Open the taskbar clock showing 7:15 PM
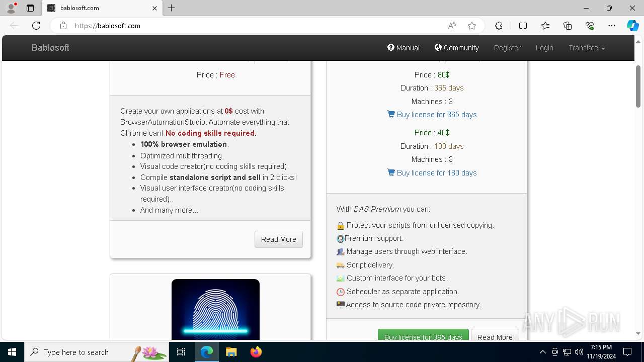Image resolution: width=644 pixels, height=362 pixels. point(601,352)
